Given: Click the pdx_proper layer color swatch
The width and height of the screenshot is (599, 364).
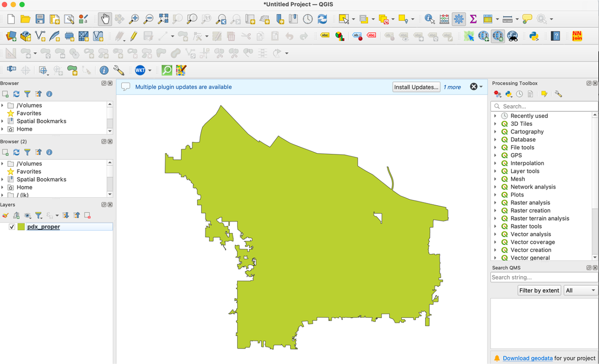Looking at the screenshot, I should click(21, 227).
